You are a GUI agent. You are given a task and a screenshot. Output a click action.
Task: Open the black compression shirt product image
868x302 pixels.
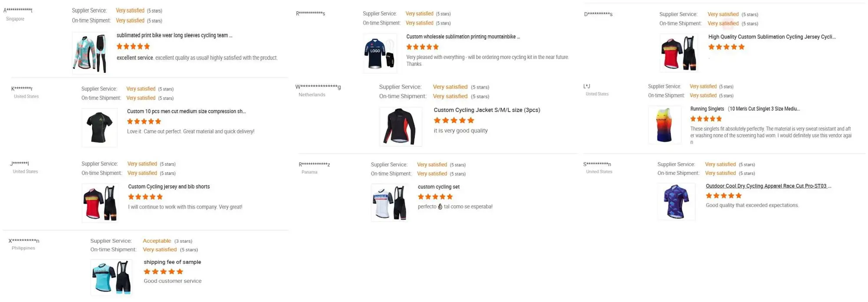[99, 128]
